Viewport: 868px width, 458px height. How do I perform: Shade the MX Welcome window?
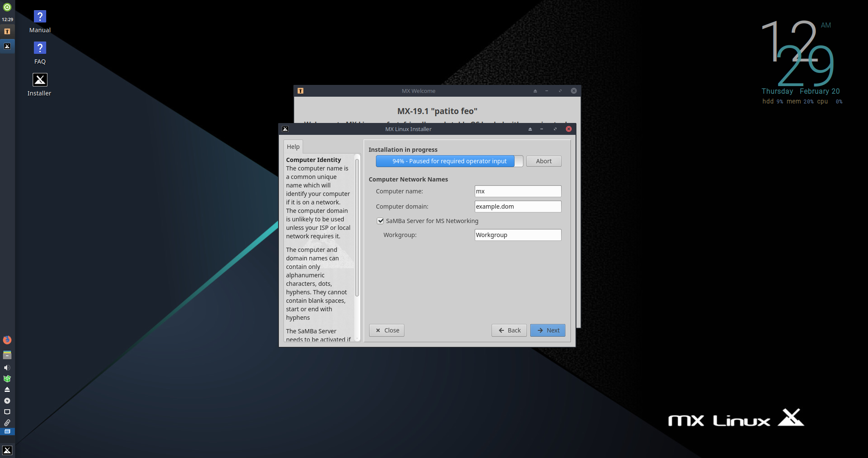click(x=535, y=91)
